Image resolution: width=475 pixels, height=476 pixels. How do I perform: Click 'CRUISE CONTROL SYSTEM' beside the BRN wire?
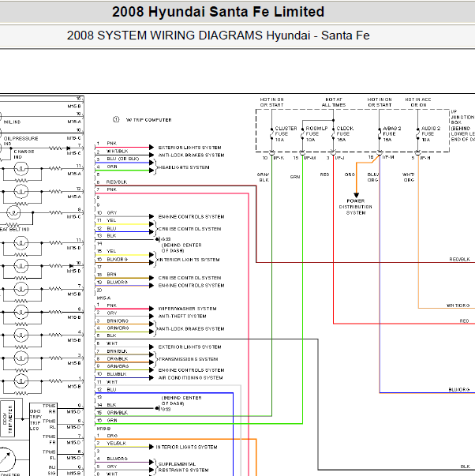pos(189,278)
